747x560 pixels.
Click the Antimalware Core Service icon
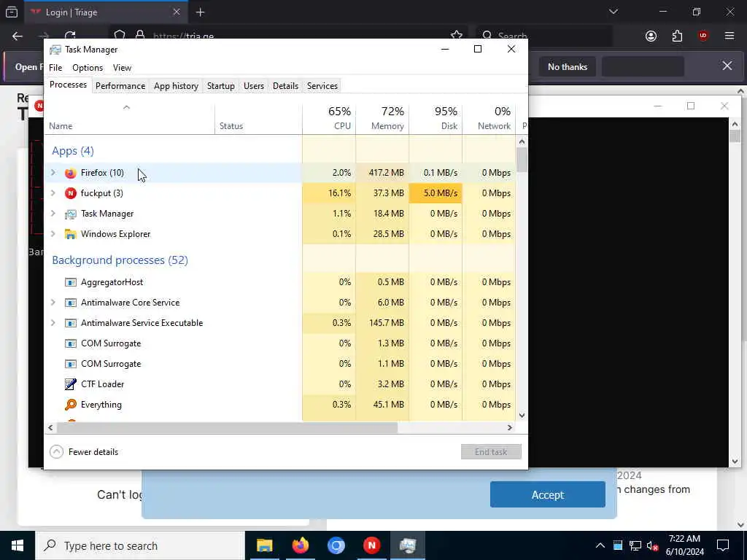71,303
